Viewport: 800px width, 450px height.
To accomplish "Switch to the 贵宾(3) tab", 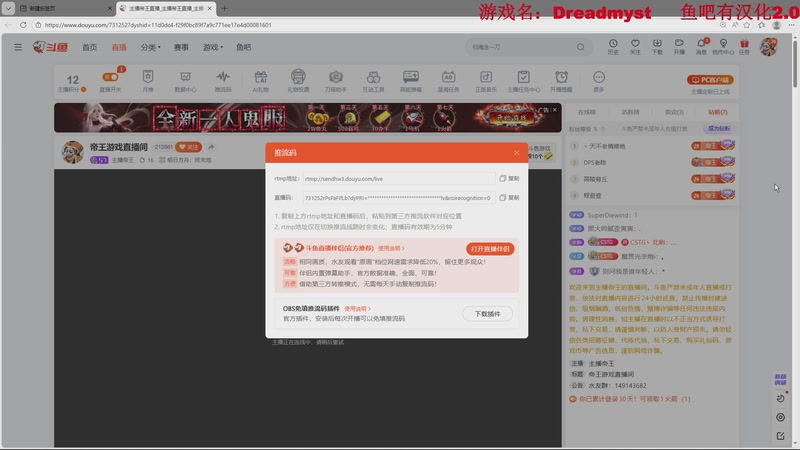I will [x=674, y=112].
